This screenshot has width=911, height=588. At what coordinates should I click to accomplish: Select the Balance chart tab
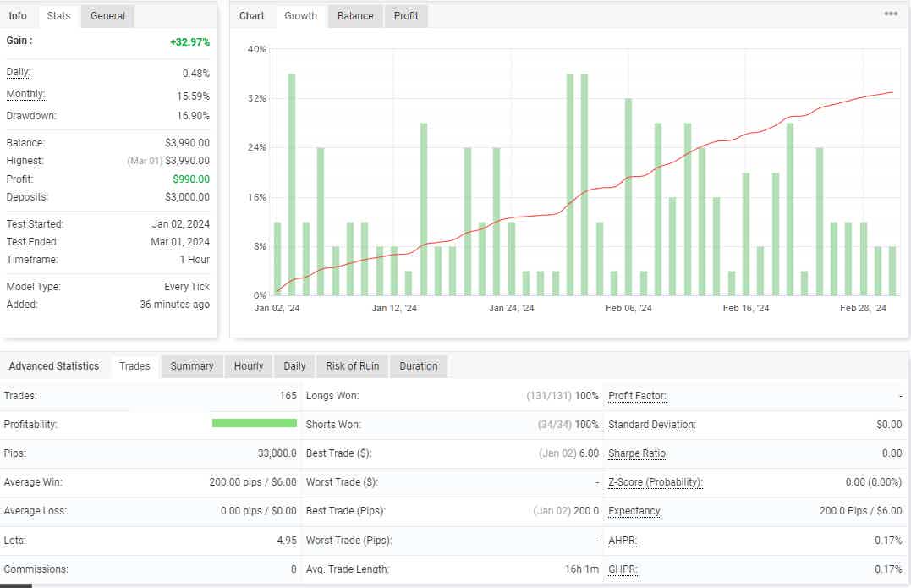[355, 16]
